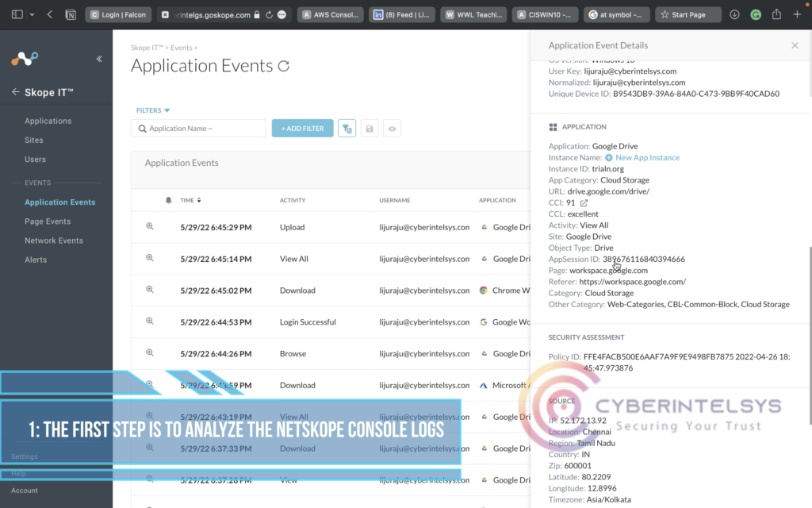The height and width of the screenshot is (508, 812).
Task: Click the filter query icon button
Action: pyautogui.click(x=347, y=129)
